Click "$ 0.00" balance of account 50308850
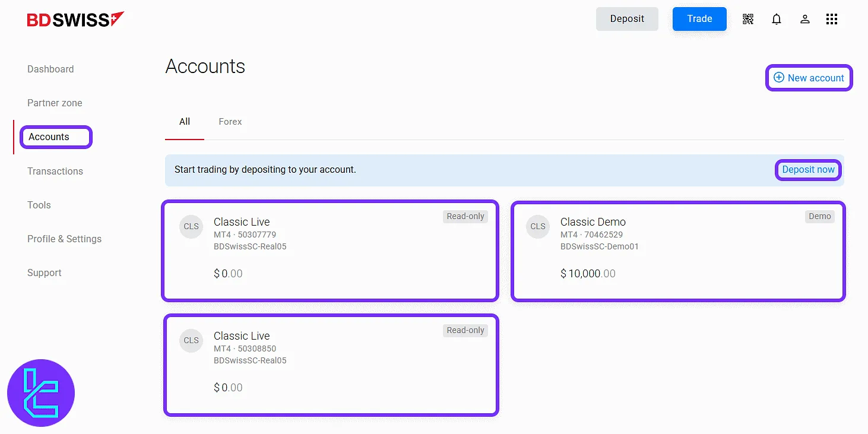This screenshot has height=434, width=868. point(228,388)
